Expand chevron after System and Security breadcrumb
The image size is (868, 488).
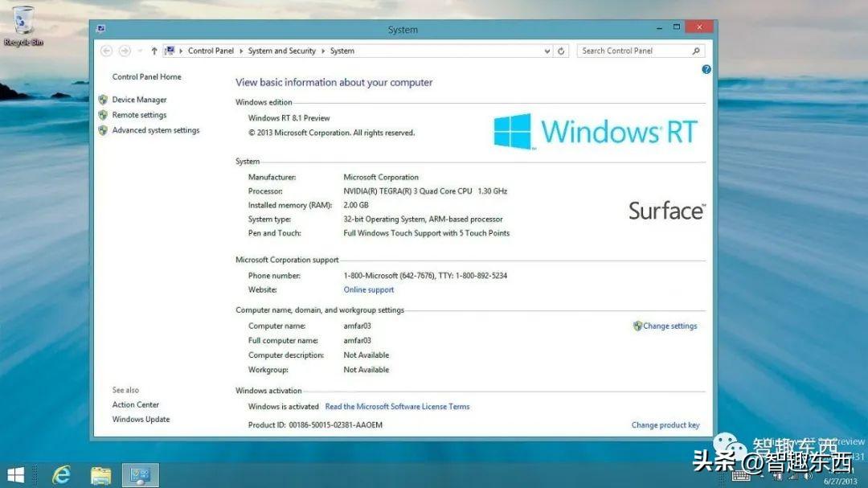pos(323,51)
